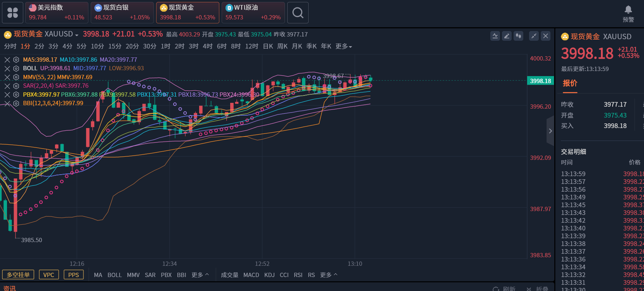Click the 多空挂单 button
Screen dimensions: 644x291
pyautogui.click(x=18, y=275)
